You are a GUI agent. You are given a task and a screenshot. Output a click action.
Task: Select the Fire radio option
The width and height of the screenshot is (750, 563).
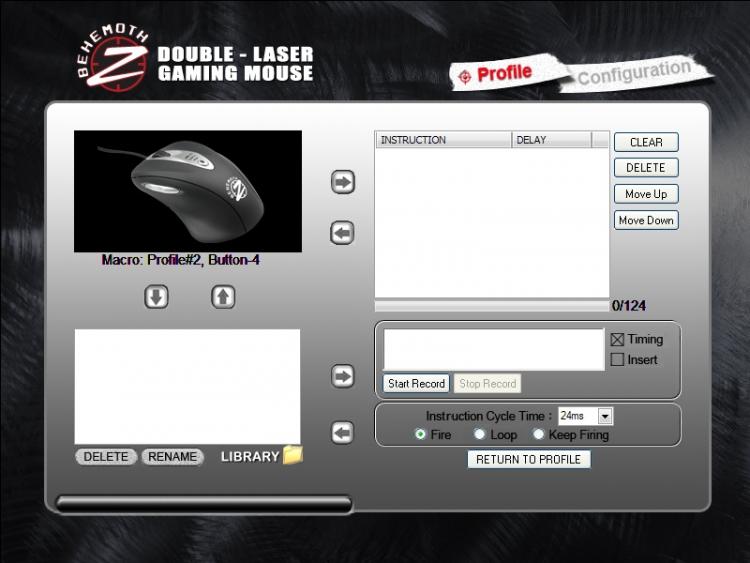coord(420,434)
